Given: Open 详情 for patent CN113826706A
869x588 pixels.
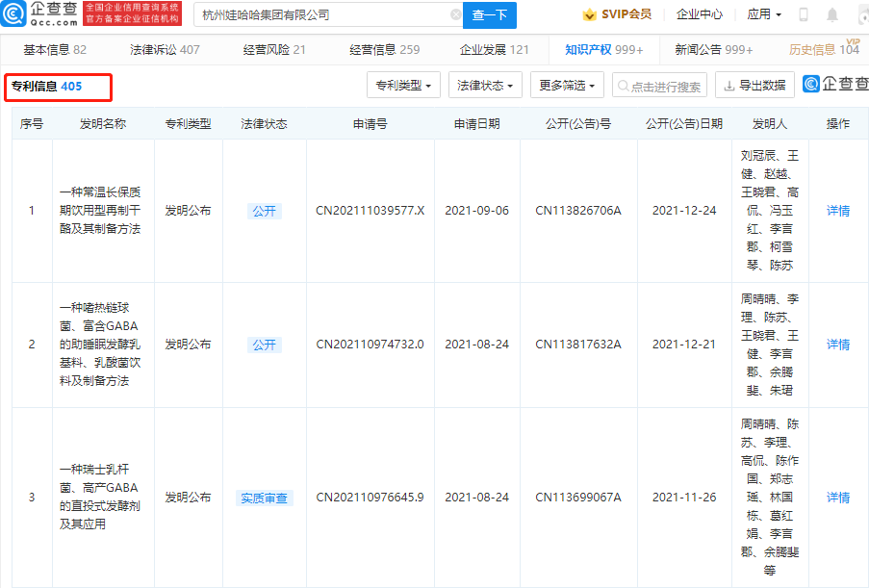Looking at the screenshot, I should (x=838, y=211).
